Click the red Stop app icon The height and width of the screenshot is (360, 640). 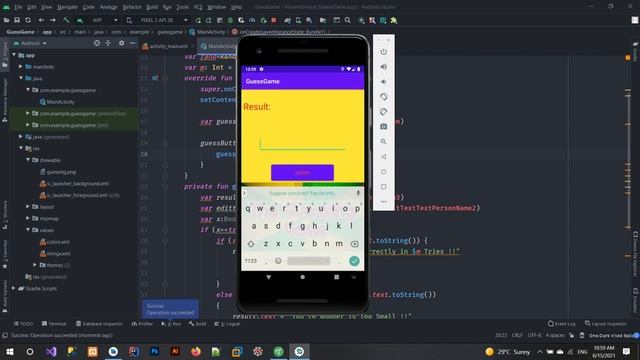[x=274, y=20]
